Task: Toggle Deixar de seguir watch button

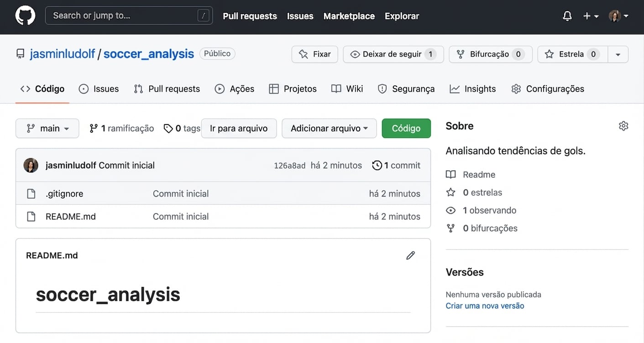Action: [x=393, y=54]
